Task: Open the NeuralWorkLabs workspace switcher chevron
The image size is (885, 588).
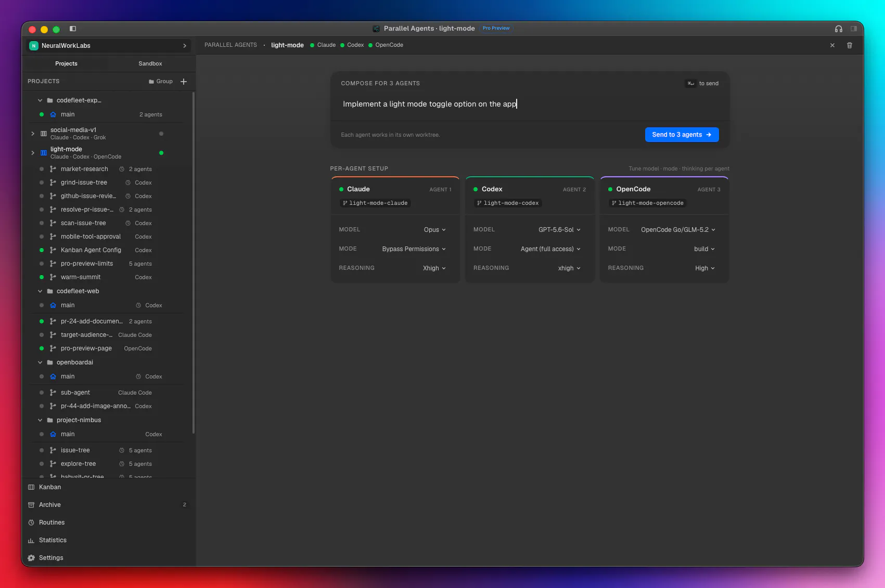Action: click(x=185, y=46)
